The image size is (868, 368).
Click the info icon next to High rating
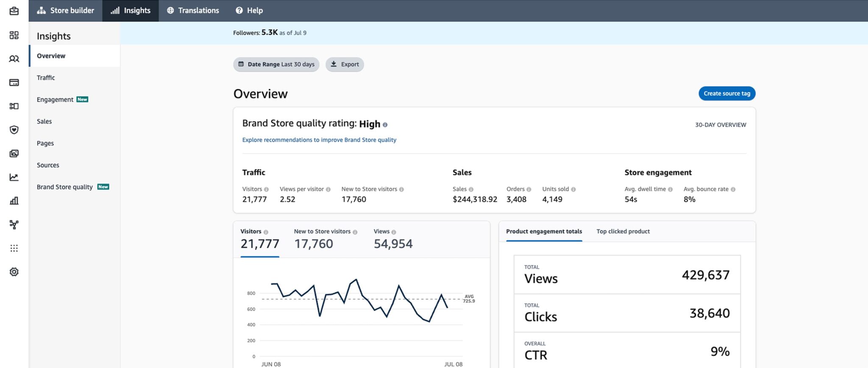(x=385, y=125)
